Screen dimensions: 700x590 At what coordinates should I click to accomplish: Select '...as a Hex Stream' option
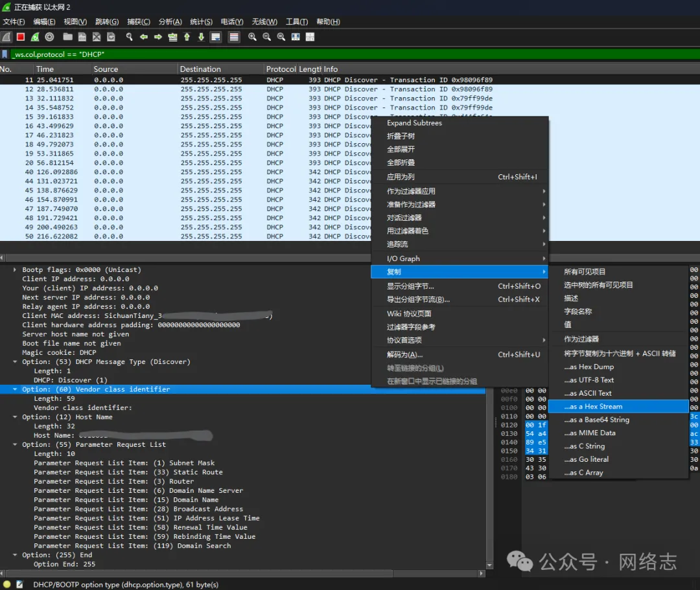click(x=594, y=407)
